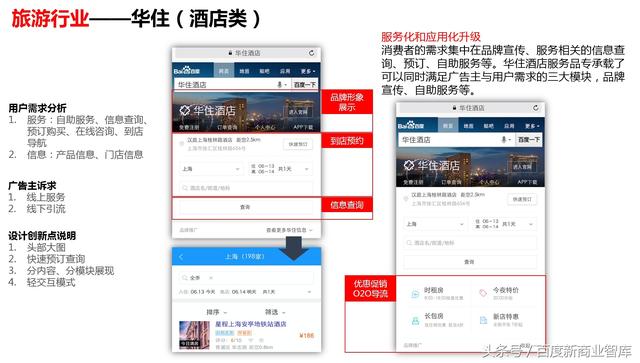Click 查询 button in left phone

[246, 207]
